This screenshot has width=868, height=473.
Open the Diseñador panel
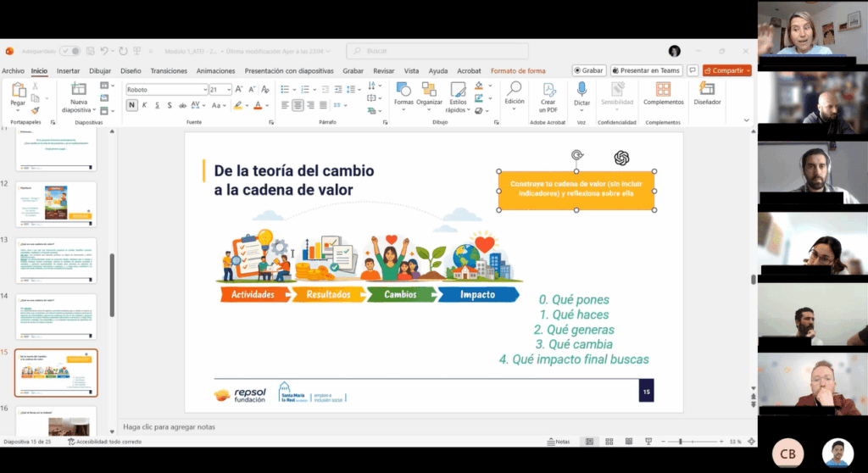707,90
